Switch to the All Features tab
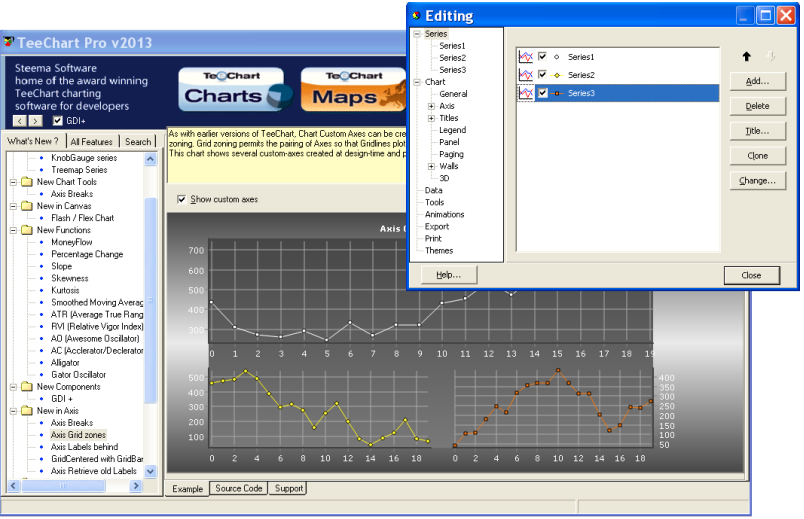This screenshot has width=804, height=519. 91,142
